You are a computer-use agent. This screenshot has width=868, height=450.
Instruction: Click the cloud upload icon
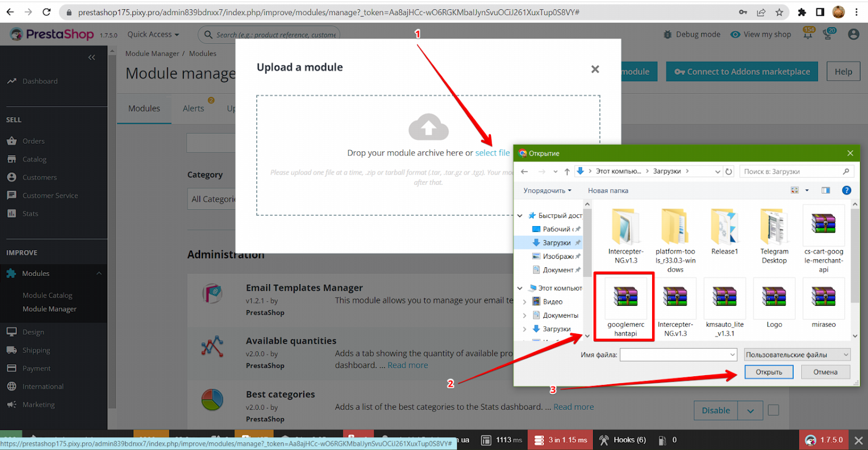[429, 127]
